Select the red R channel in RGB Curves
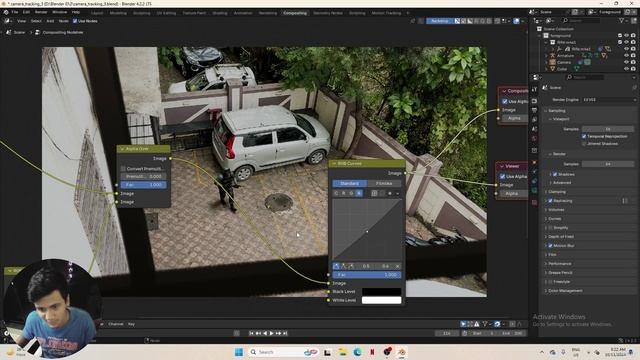Screen dimensions: 640x360 pyautogui.click(x=344, y=193)
